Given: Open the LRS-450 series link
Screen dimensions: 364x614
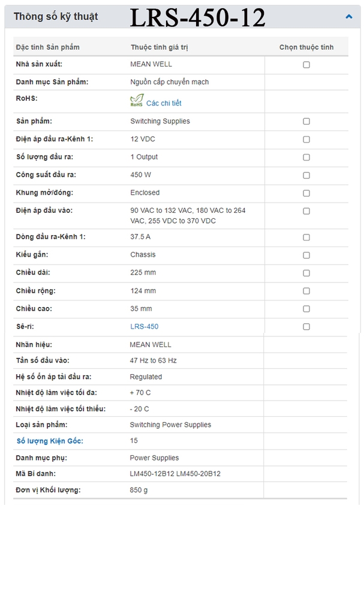Looking at the screenshot, I should 144,327.
